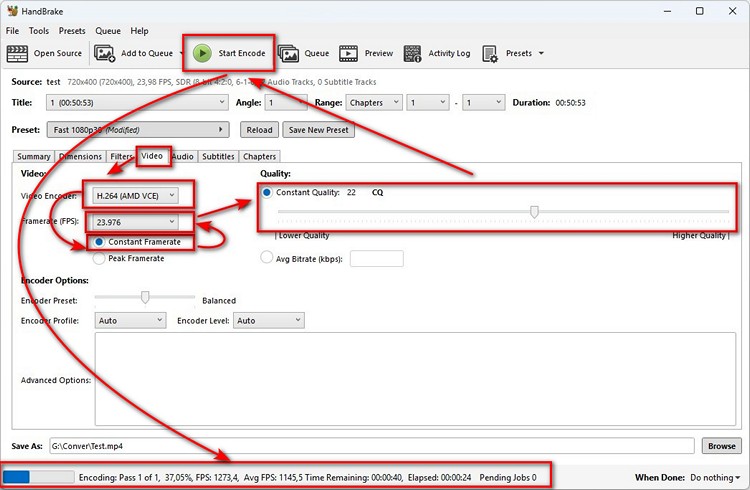Click the Encoder Preset slider handle
This screenshot has width=750, height=490.
point(145,297)
